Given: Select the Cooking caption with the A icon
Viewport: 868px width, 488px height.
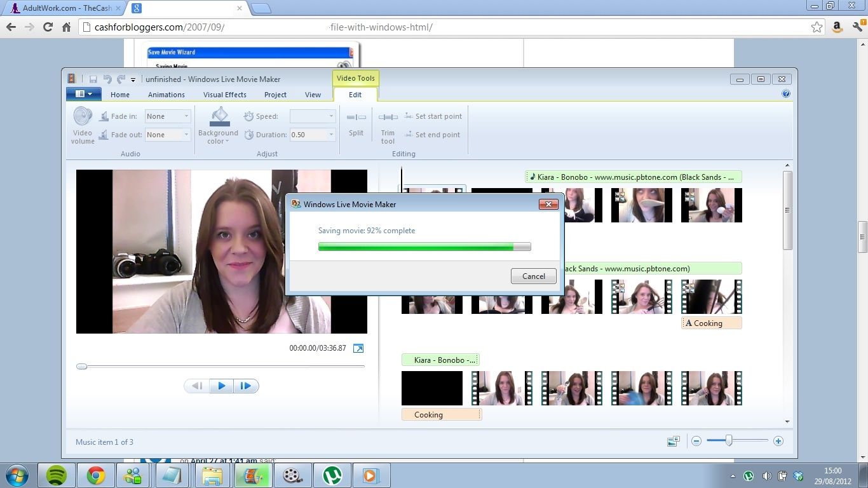Looking at the screenshot, I should point(712,323).
